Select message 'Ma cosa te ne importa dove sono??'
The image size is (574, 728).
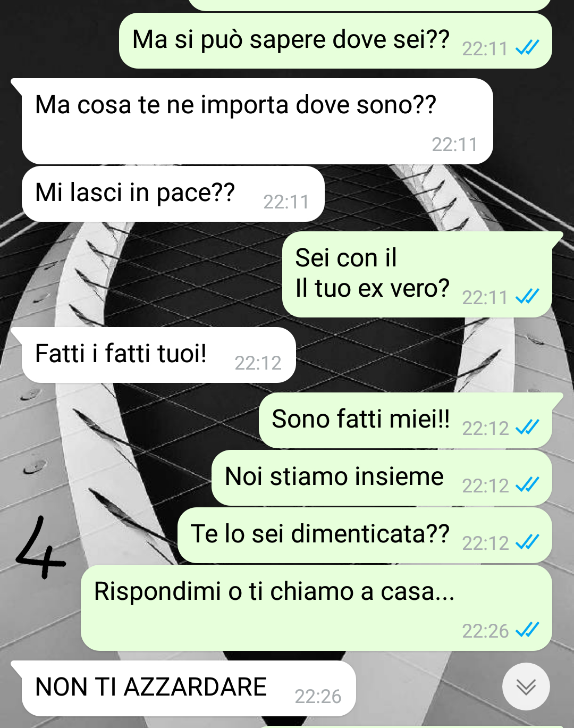257,121
